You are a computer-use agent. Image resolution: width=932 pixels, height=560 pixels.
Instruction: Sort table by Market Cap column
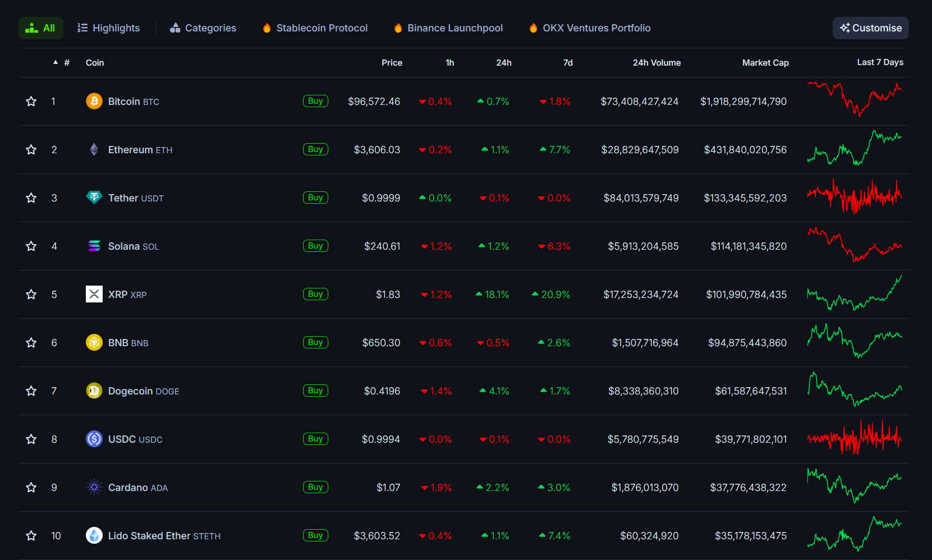tap(765, 63)
